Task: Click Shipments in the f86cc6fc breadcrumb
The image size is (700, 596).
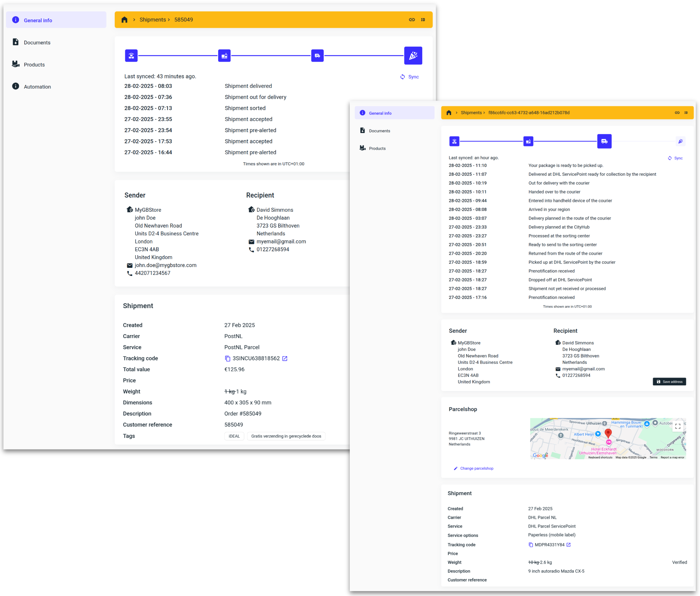Action: click(471, 113)
